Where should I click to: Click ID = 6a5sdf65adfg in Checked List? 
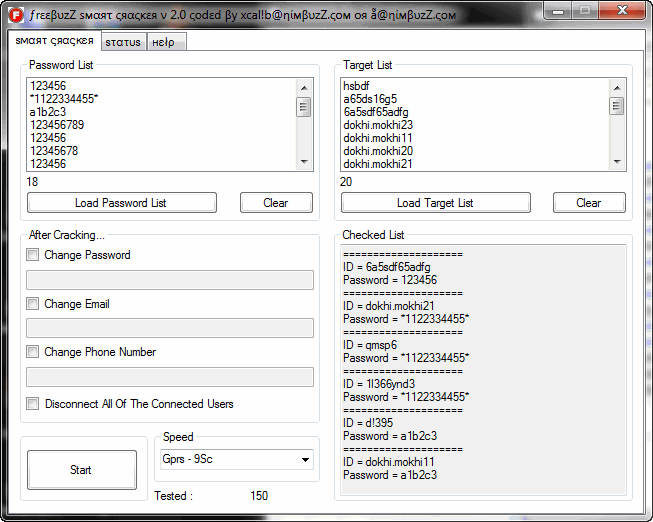(387, 267)
